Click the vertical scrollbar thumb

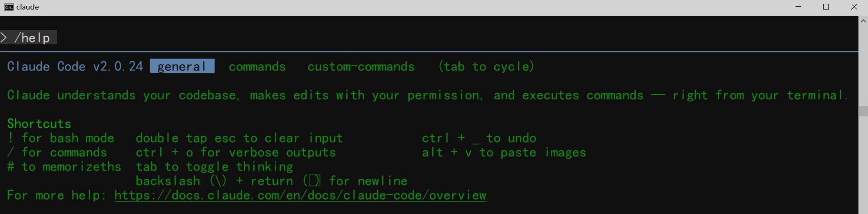pyautogui.click(x=863, y=111)
